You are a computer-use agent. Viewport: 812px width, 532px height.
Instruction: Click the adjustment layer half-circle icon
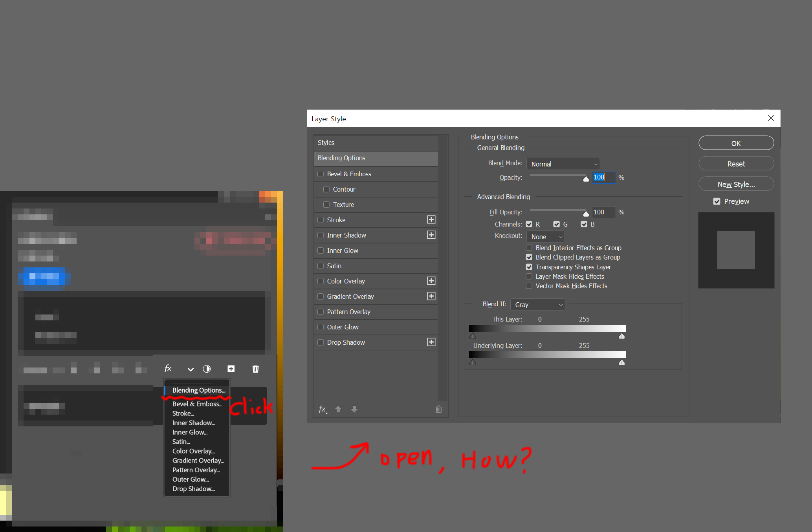[x=207, y=369]
